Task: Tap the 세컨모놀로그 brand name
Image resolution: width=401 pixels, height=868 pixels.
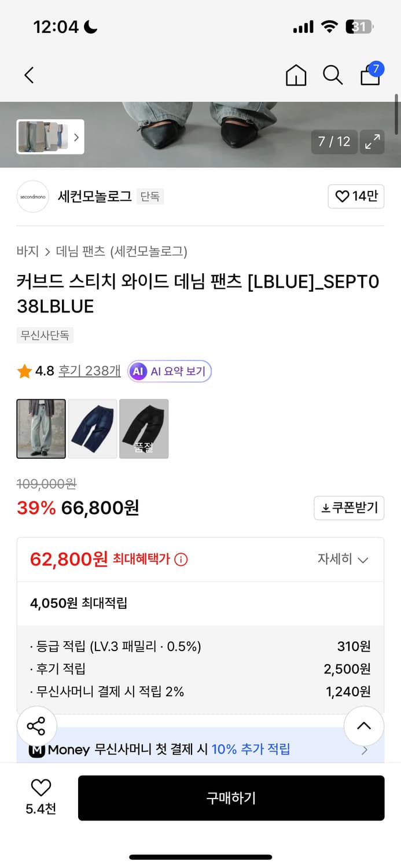Action: [x=95, y=196]
